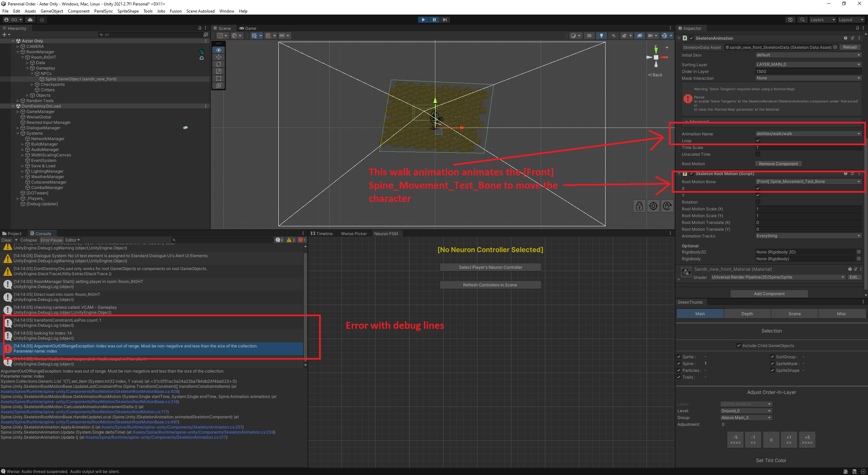The width and height of the screenshot is (868, 475).
Task: Click the Refresh Controllers in Scene button
Action: tap(491, 285)
